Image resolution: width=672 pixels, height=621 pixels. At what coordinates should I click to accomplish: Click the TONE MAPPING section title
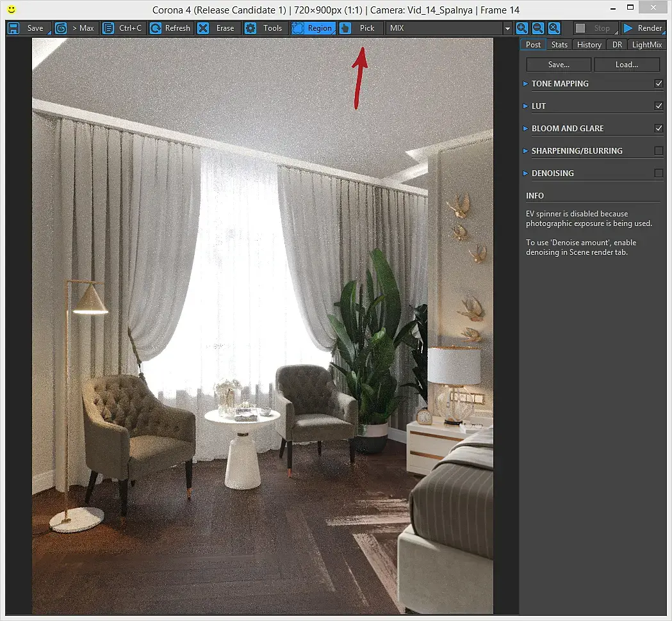coord(560,83)
